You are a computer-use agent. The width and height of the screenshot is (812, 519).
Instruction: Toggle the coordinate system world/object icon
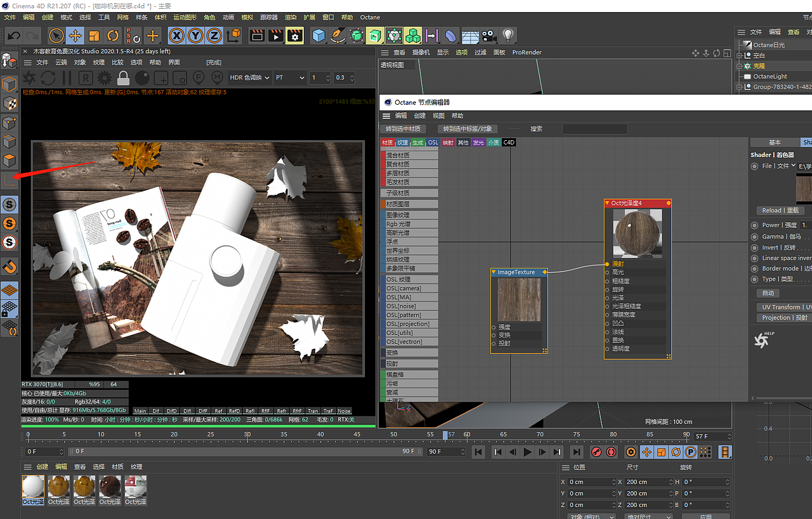pos(234,36)
